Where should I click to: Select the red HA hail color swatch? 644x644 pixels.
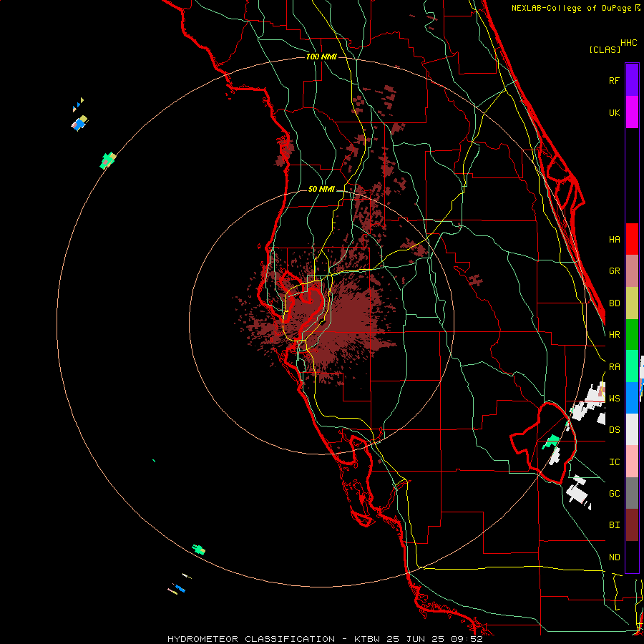pos(632,239)
